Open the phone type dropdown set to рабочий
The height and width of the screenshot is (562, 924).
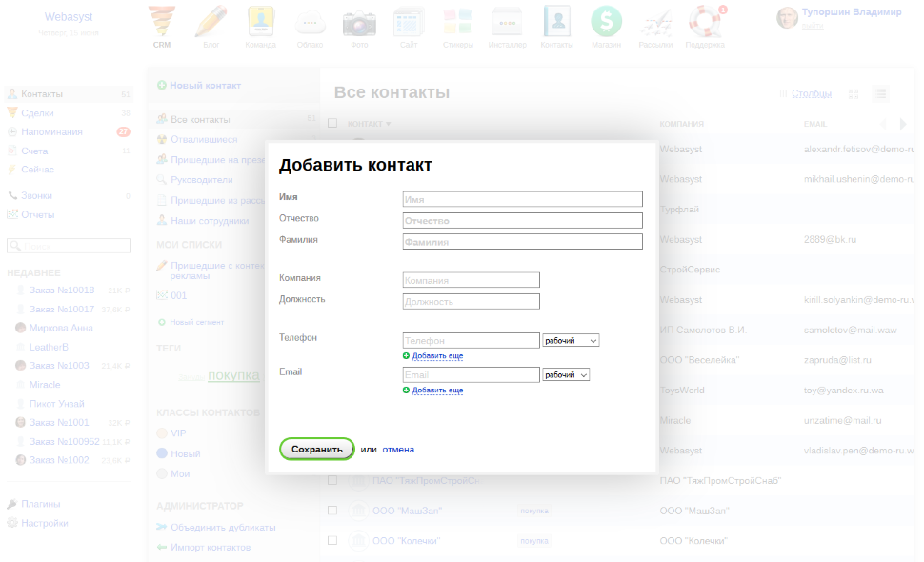(571, 340)
